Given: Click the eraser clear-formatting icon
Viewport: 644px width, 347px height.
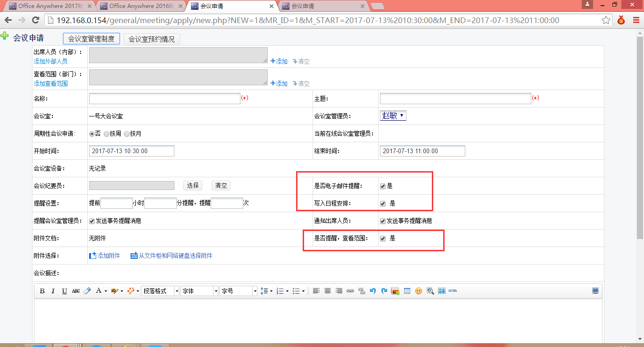Looking at the screenshot, I should pos(87,291).
